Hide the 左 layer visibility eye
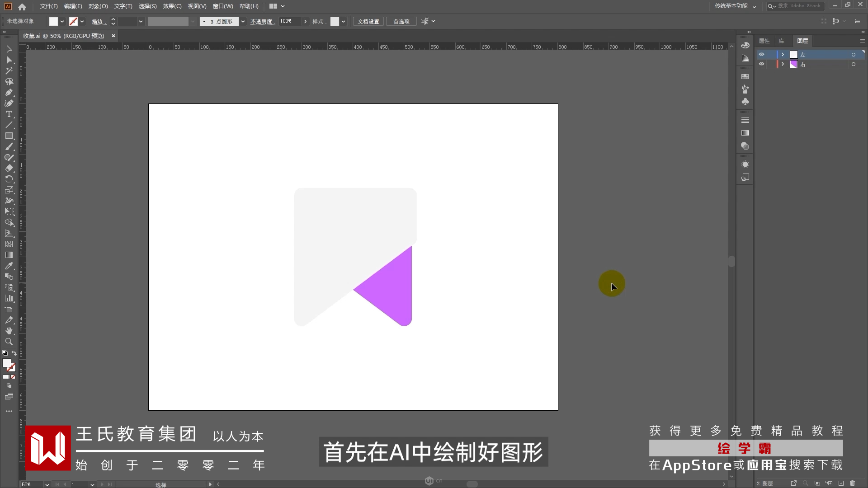868x488 pixels. pyautogui.click(x=761, y=55)
